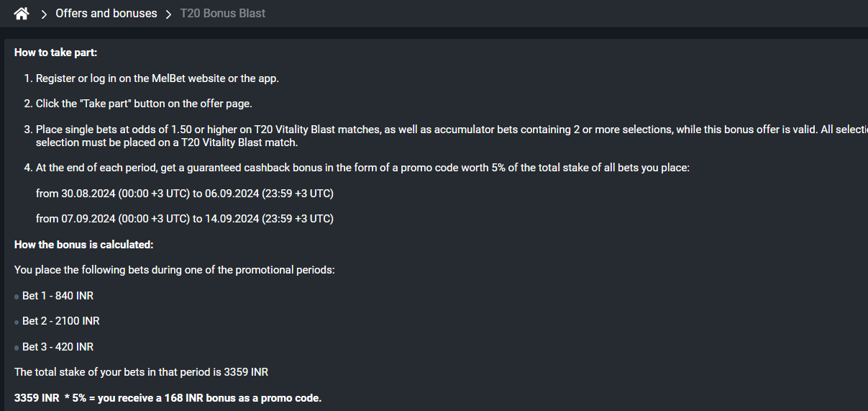This screenshot has height=411, width=868.
Task: Click the bullet dot beside Bet 1
Action: pos(17,297)
